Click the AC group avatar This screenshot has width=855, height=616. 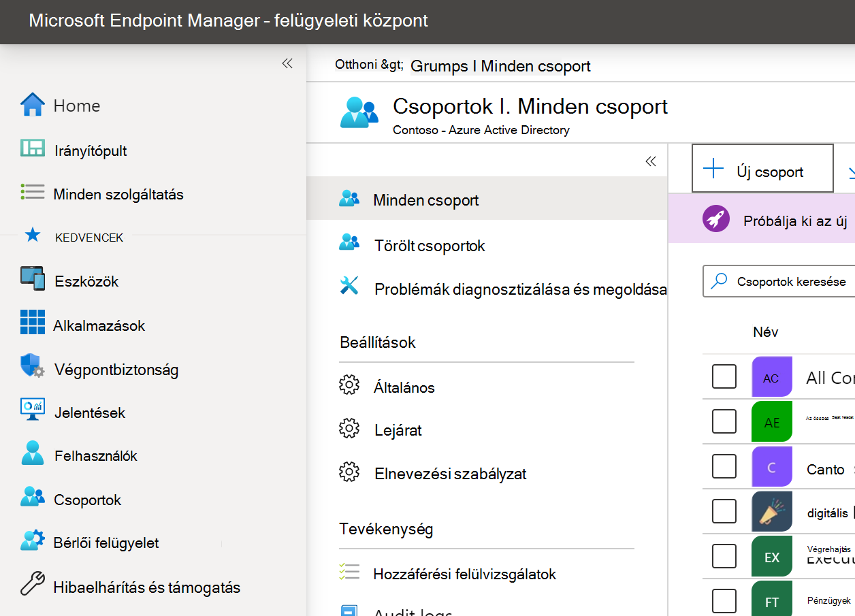(x=772, y=377)
